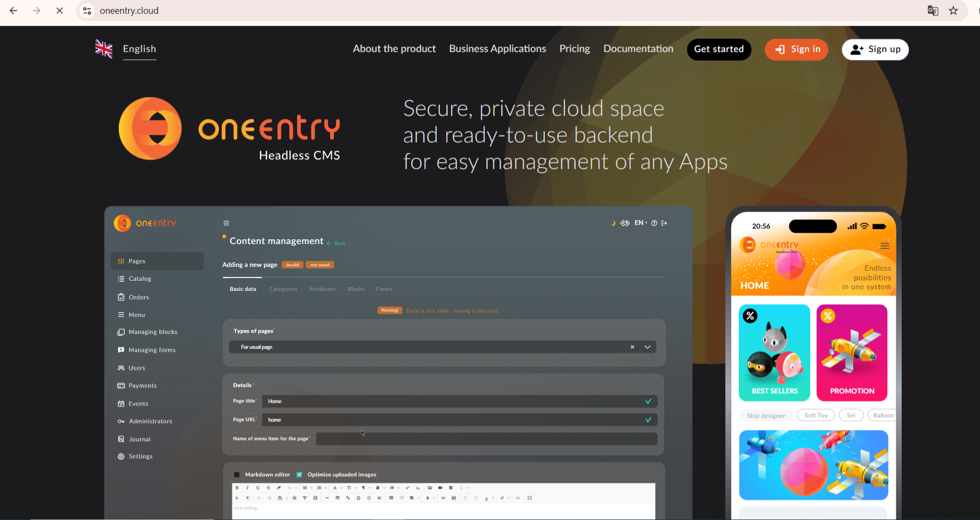Collapse the sidebar with the hamburger icon

tap(226, 223)
